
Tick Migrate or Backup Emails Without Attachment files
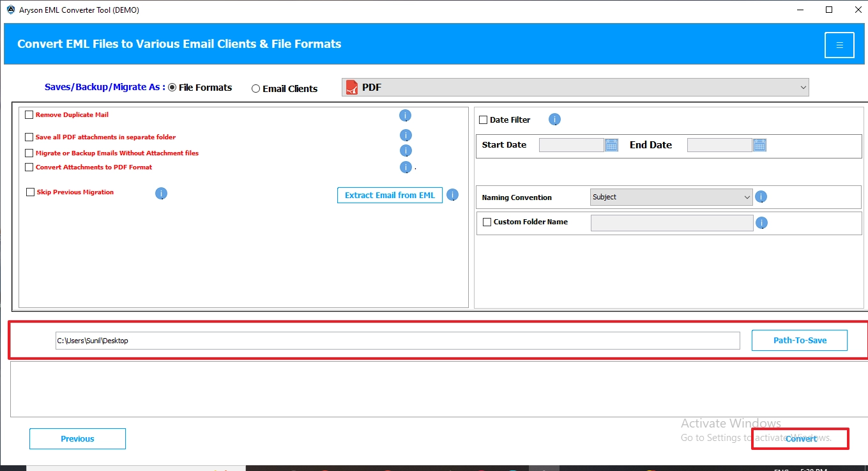29,153
